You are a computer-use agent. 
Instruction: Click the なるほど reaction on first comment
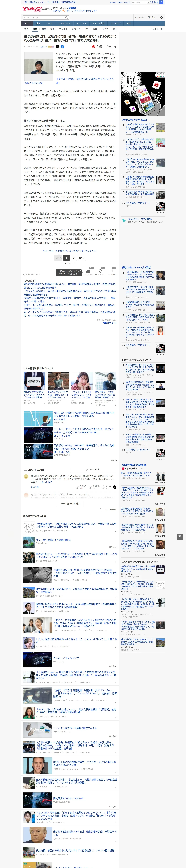pyautogui.click(x=94, y=487)
